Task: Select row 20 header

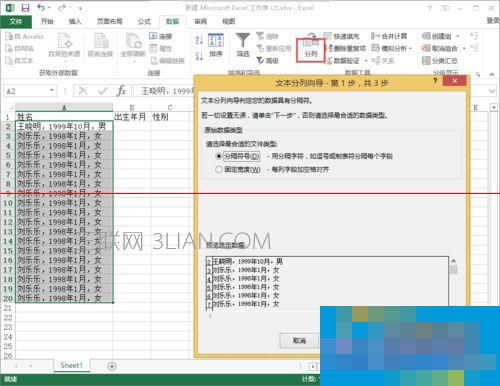Action: tap(8, 299)
